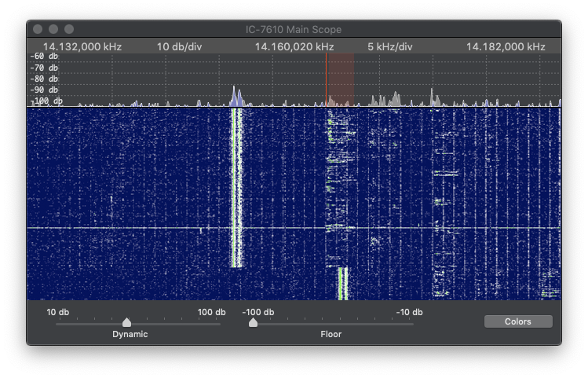
Task: Click the Dynamic label text
Action: coord(130,334)
